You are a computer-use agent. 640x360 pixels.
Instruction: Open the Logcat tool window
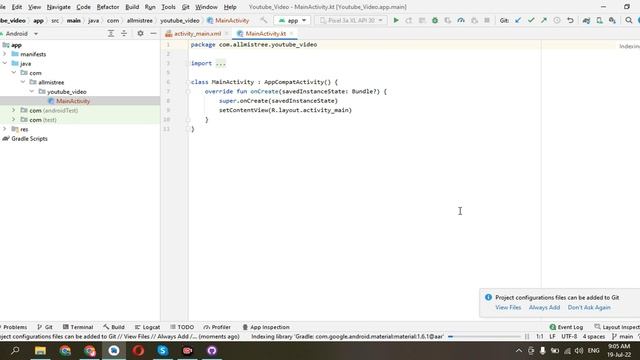[147, 327]
